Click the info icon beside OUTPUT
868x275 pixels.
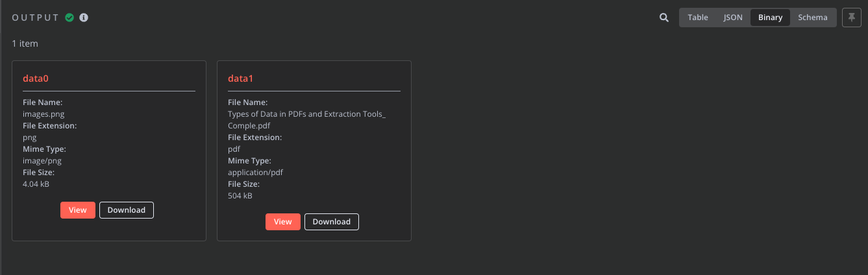point(84,18)
